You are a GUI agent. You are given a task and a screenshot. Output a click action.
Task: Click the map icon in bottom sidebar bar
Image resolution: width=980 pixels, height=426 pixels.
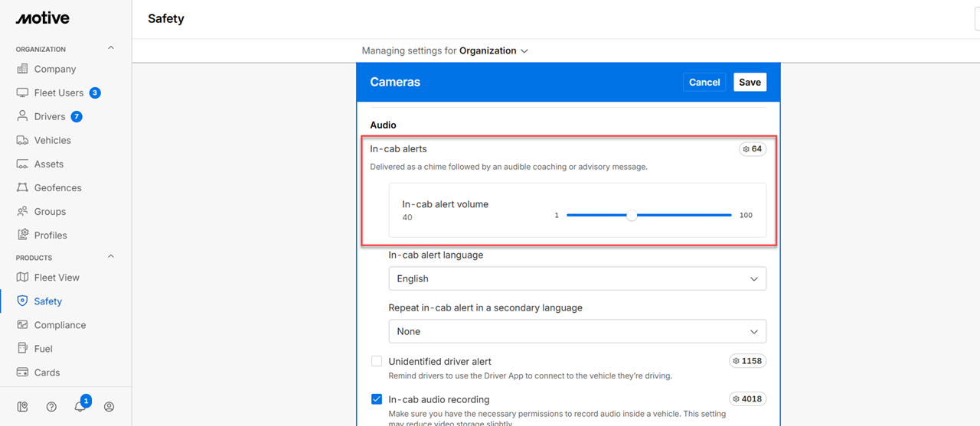pyautogui.click(x=23, y=407)
